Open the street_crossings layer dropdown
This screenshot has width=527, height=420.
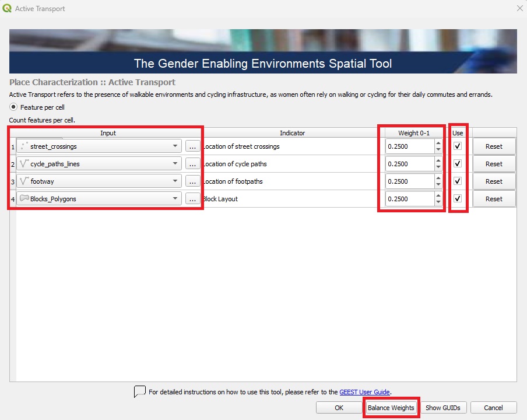174,146
